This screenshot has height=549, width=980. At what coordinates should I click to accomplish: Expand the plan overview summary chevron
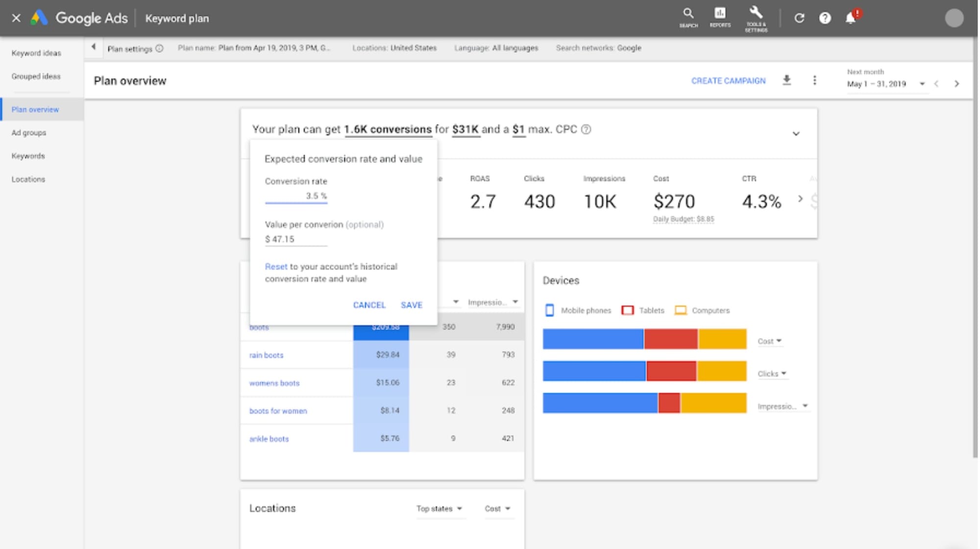tap(796, 133)
